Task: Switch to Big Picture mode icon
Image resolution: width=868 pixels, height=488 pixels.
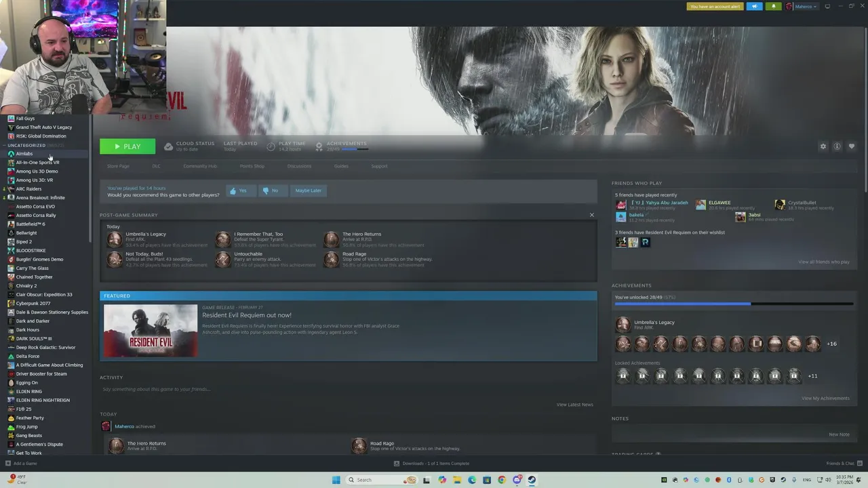Action: (827, 6)
